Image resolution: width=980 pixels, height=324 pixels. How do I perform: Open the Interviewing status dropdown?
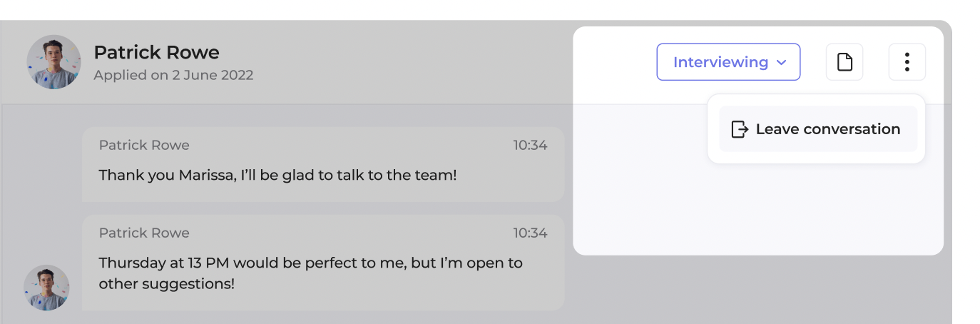tap(728, 62)
